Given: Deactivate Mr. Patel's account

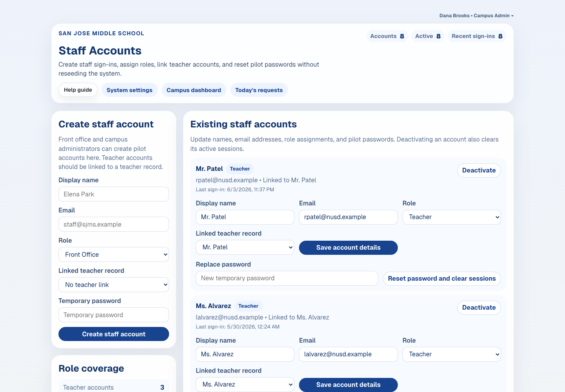Looking at the screenshot, I should (479, 171).
